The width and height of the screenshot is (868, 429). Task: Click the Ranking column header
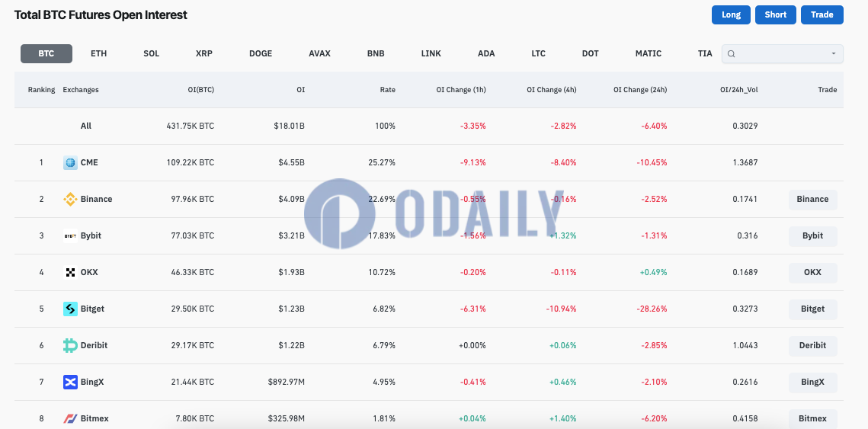click(41, 90)
